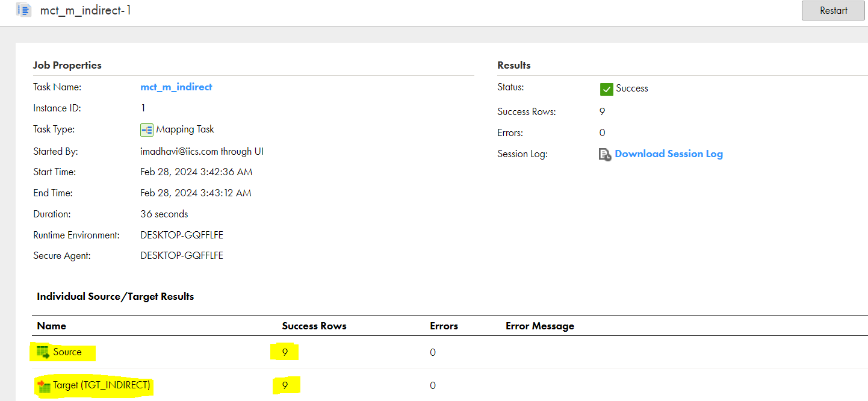Screen dimensions: 868x401
Task: Click the Instance ID value 1
Action: pos(143,108)
